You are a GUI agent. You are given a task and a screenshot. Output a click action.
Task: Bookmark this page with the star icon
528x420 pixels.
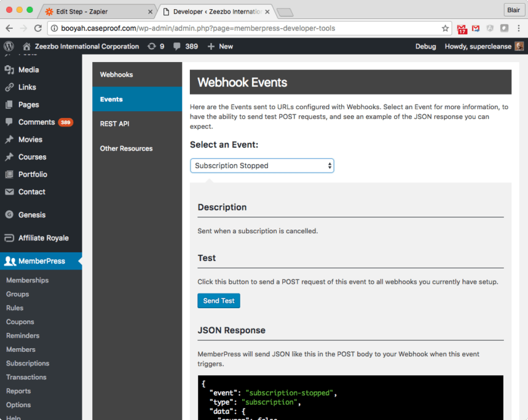tap(445, 28)
